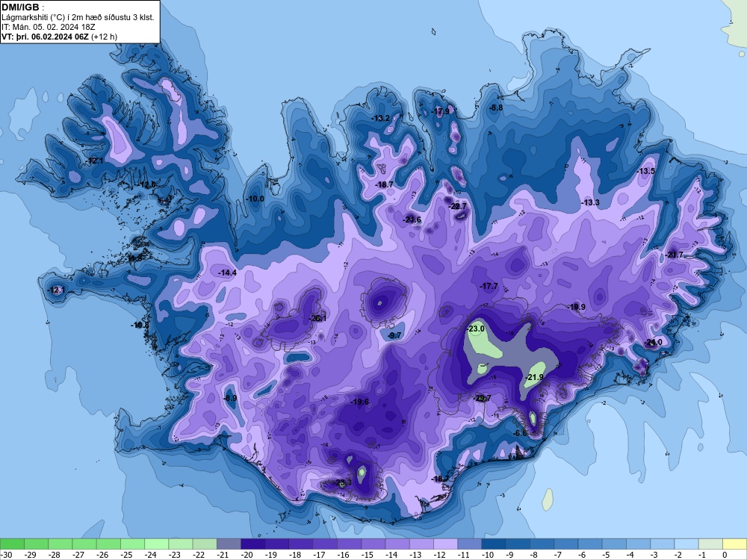747x560 pixels.
Task: Click the -17.9 temperature label
Action: (441, 111)
